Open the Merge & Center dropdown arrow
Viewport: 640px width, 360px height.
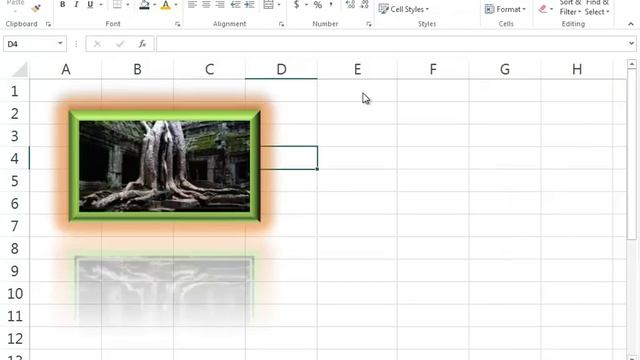[279, 5]
